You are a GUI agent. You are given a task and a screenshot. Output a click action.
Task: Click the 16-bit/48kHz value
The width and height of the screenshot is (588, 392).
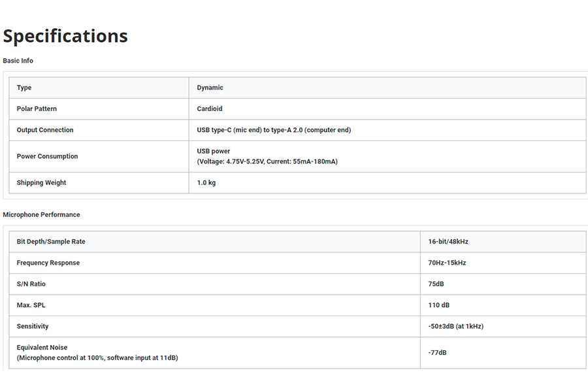[x=448, y=242]
